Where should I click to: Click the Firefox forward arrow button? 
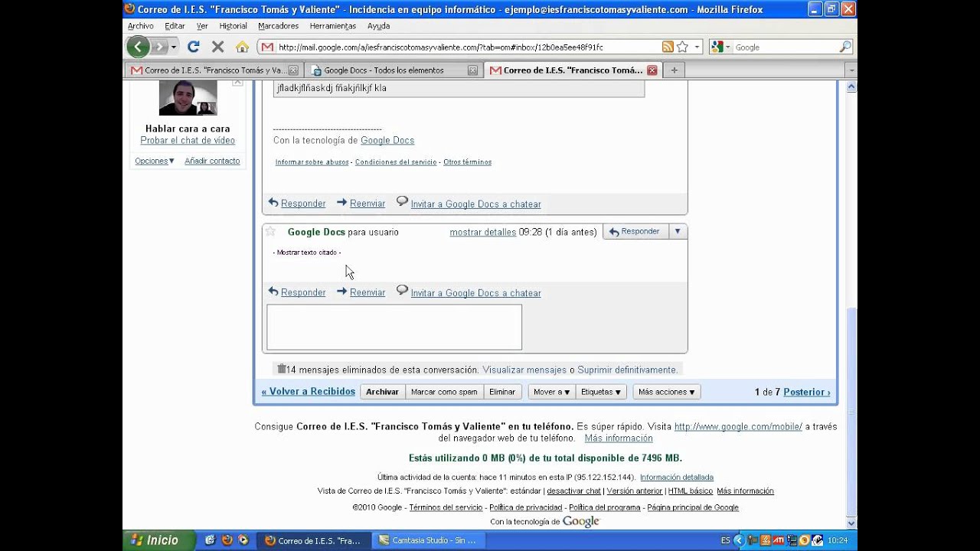tap(158, 47)
